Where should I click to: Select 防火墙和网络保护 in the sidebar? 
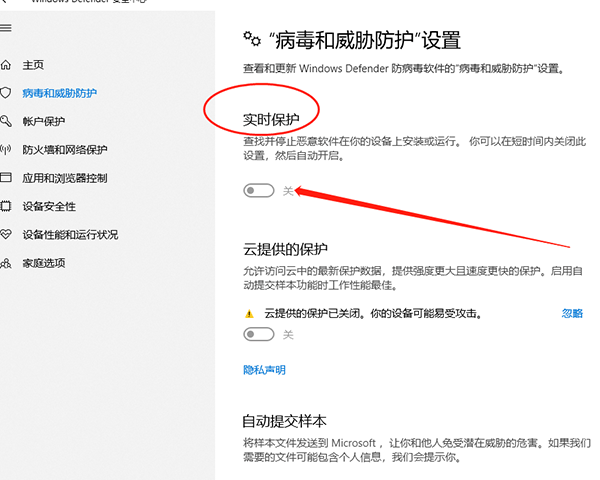click(64, 150)
